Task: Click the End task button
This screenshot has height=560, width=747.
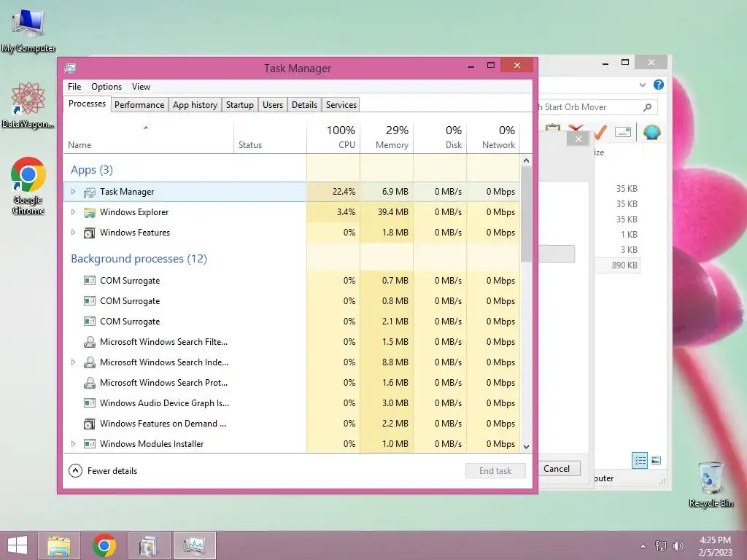Action: 495,471
